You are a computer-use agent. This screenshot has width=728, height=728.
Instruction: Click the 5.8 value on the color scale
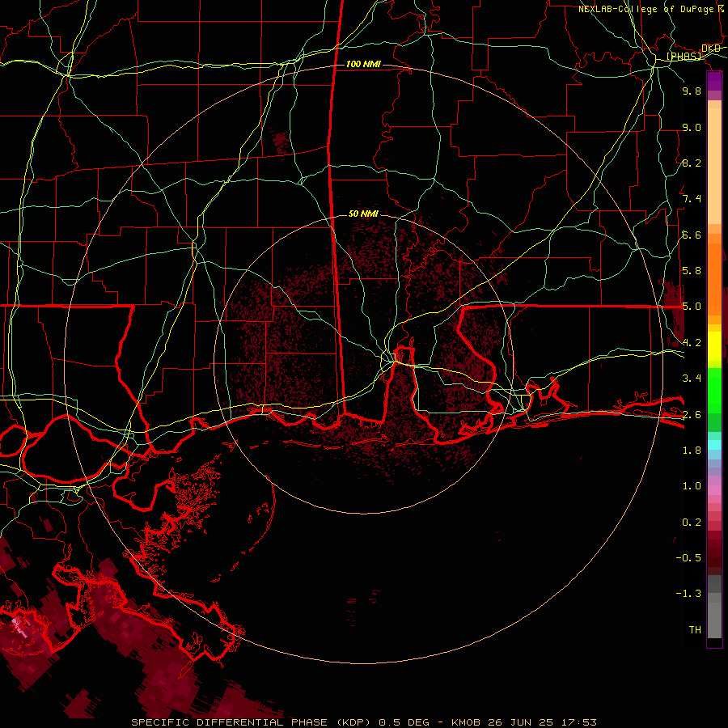(692, 271)
